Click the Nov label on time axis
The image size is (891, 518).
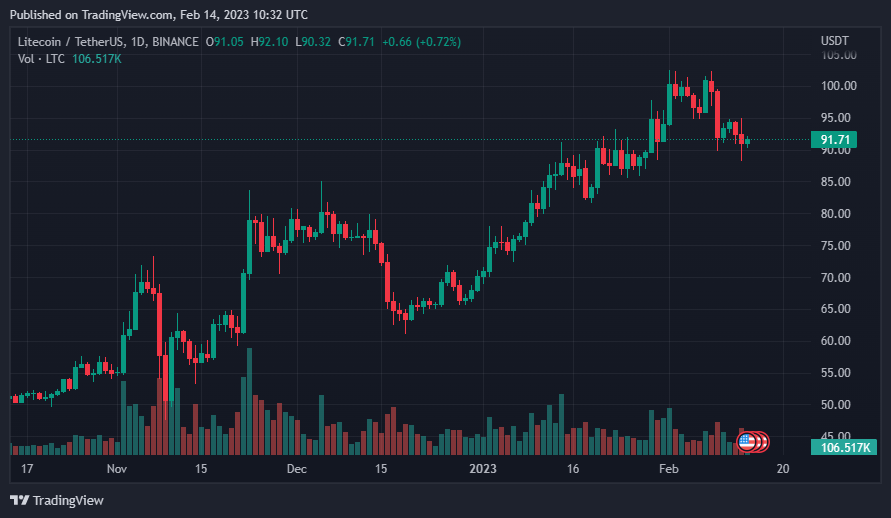116,469
